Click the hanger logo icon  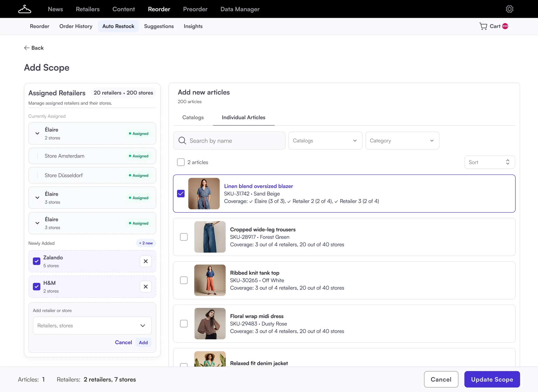click(25, 9)
